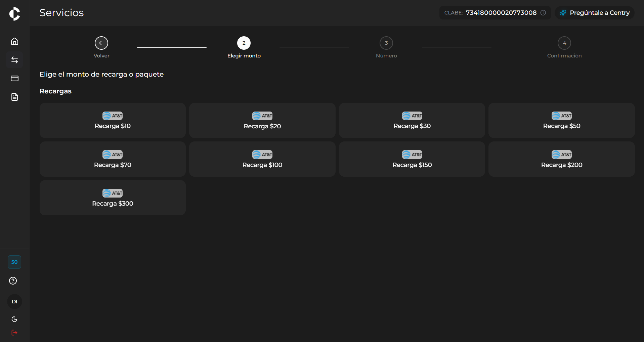Log out using the red exit icon
The image size is (644, 342).
click(x=14, y=333)
